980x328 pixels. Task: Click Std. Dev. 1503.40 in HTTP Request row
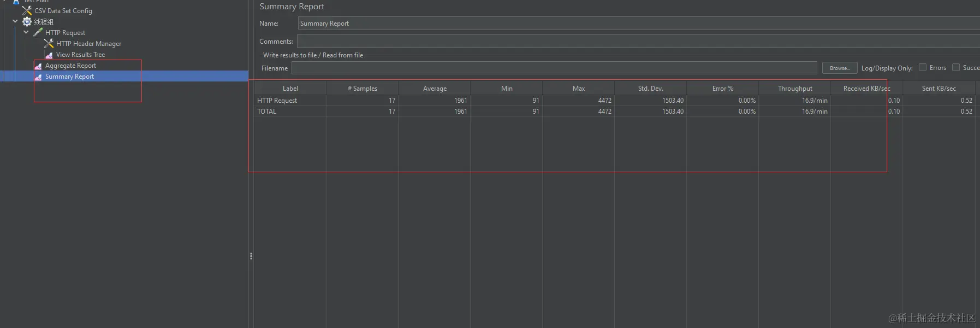[673, 101]
